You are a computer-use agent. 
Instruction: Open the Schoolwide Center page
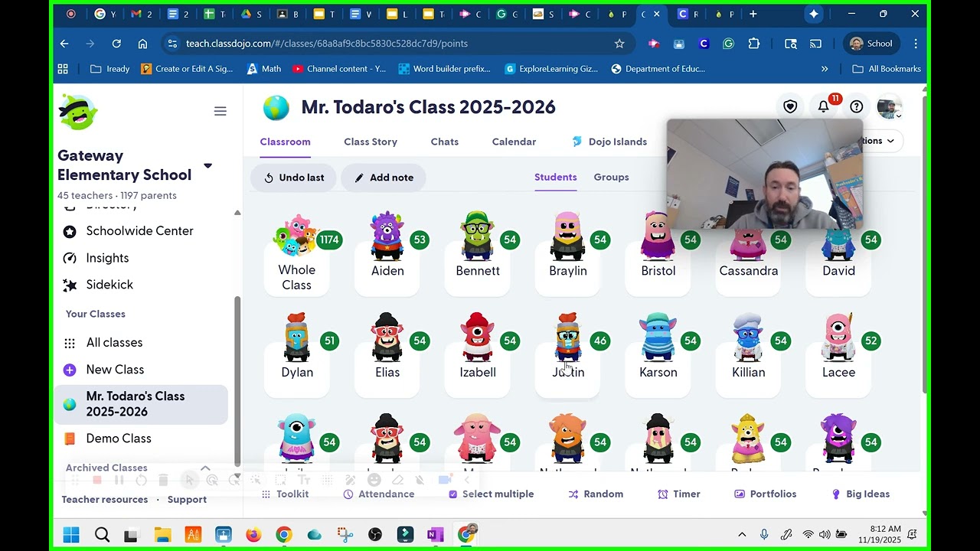tap(139, 231)
